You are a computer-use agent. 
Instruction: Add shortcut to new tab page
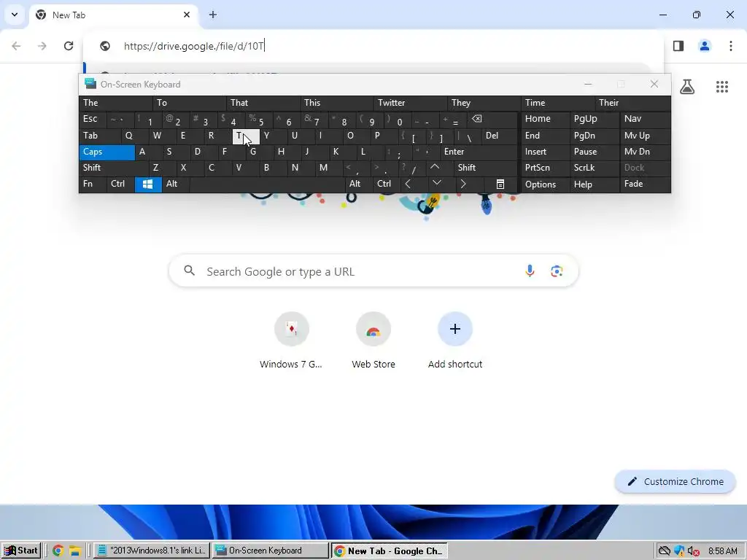point(455,340)
